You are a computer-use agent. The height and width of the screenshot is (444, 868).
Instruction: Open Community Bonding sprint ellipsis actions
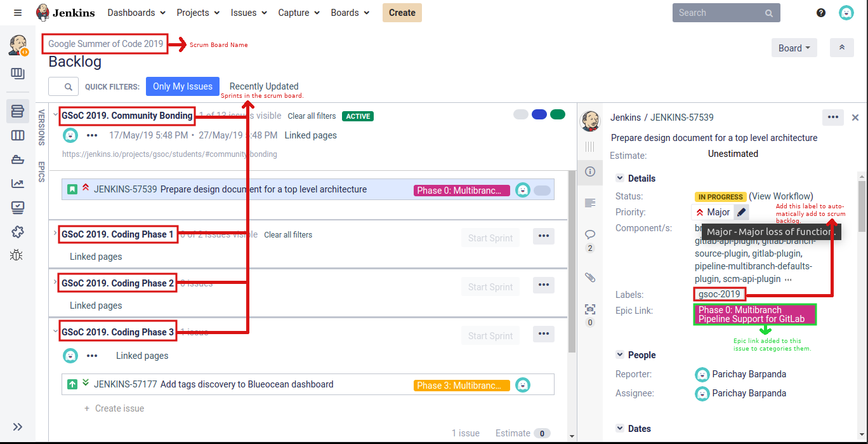(92, 135)
